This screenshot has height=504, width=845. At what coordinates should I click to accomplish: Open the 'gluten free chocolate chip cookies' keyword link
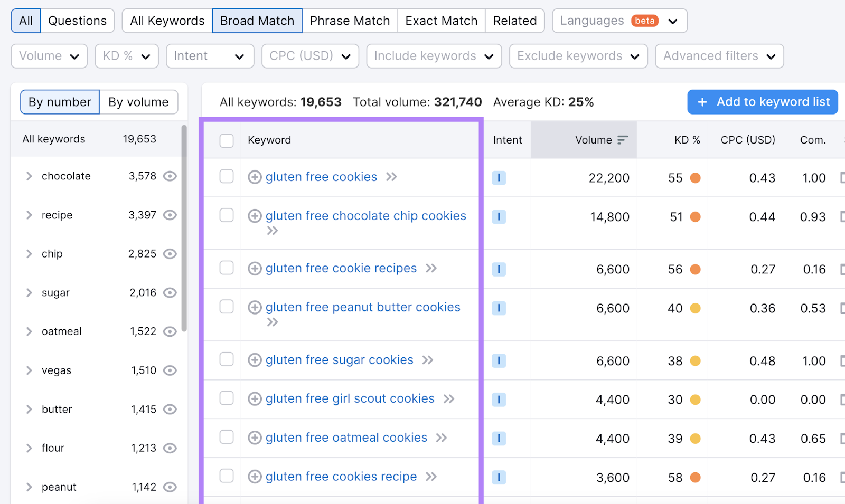pyautogui.click(x=365, y=216)
